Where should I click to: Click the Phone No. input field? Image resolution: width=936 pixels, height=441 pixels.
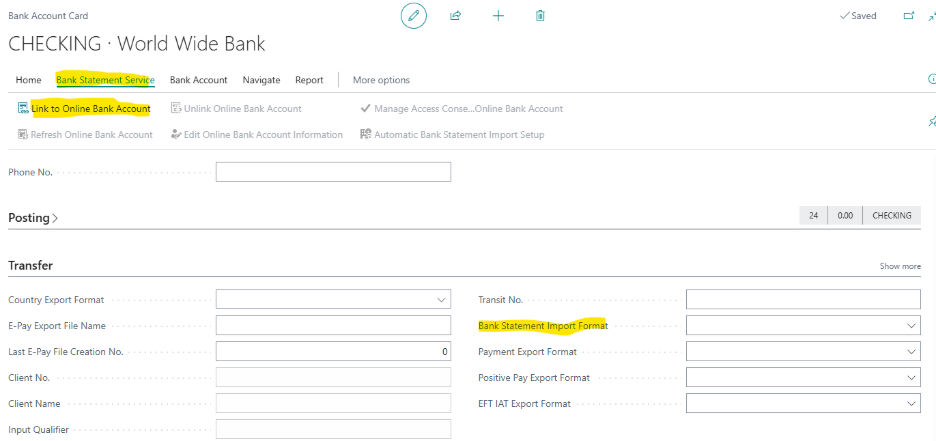point(333,172)
